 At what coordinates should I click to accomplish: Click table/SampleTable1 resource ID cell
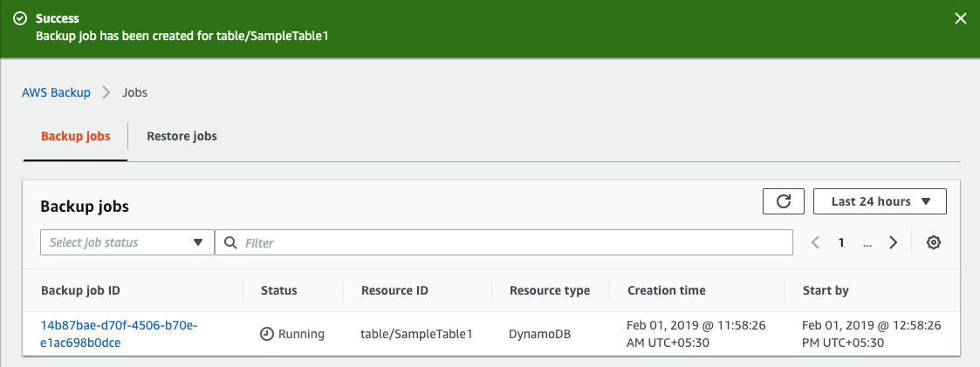coord(416,334)
